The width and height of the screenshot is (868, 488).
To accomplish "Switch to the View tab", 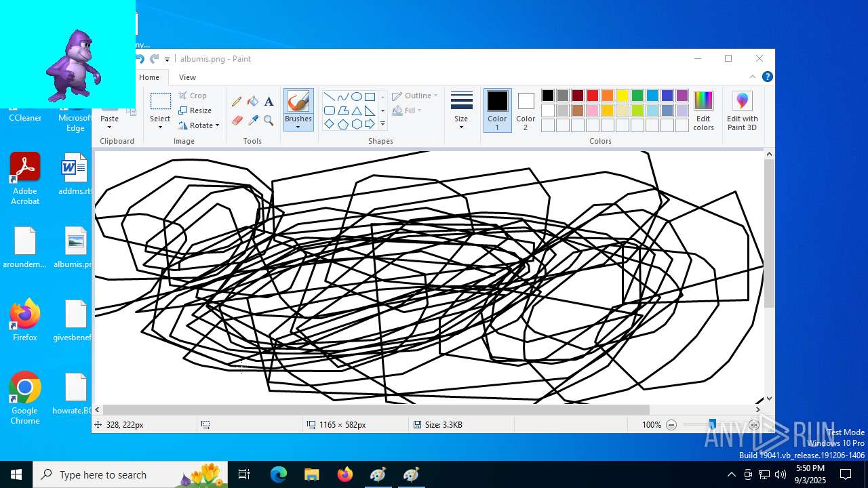I will [x=188, y=77].
